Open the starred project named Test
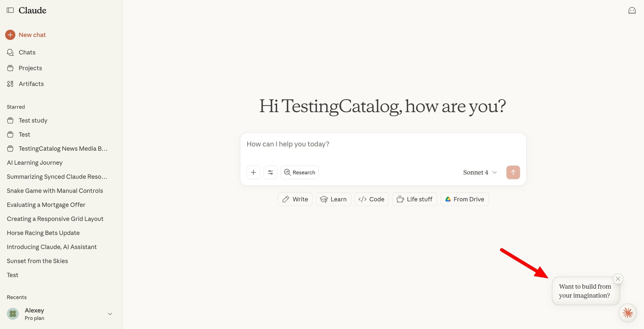 24,135
